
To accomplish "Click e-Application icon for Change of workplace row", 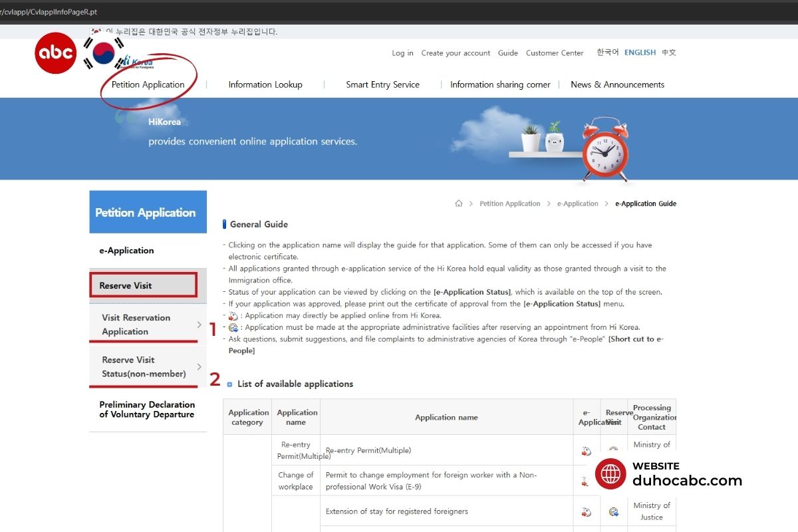I will coord(585,481).
